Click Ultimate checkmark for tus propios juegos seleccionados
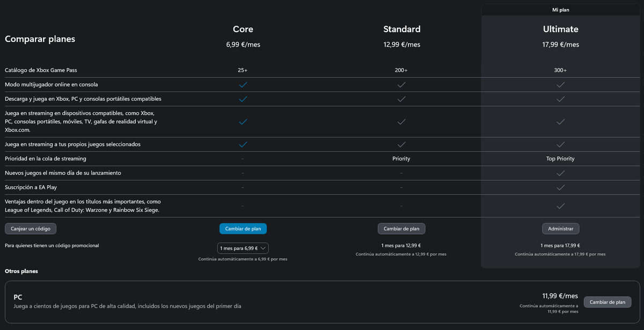This screenshot has width=644, height=330. coord(560,144)
